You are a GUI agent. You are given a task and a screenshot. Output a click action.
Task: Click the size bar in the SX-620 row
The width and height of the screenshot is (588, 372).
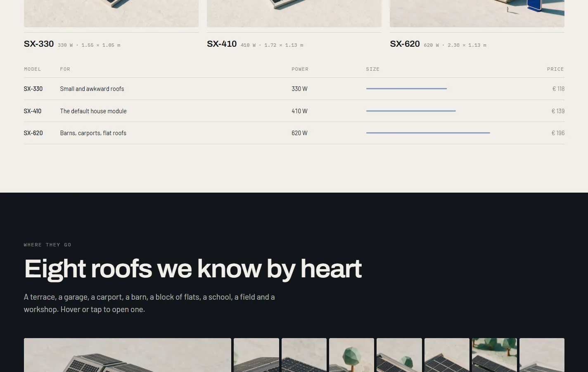(x=428, y=133)
